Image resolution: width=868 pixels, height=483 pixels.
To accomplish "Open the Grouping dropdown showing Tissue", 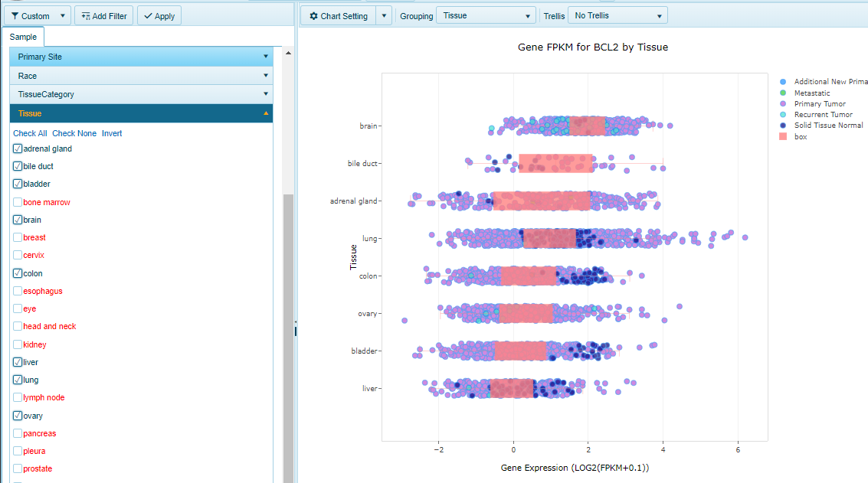I will [x=486, y=15].
